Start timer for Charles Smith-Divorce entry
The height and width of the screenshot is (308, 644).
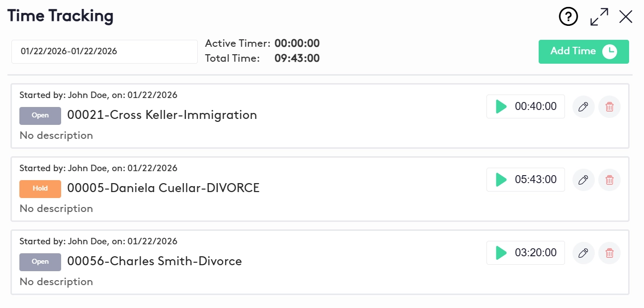(501, 253)
